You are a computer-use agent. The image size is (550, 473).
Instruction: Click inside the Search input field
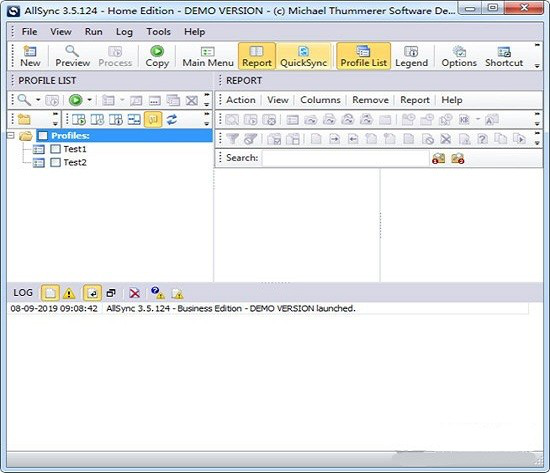(345, 158)
